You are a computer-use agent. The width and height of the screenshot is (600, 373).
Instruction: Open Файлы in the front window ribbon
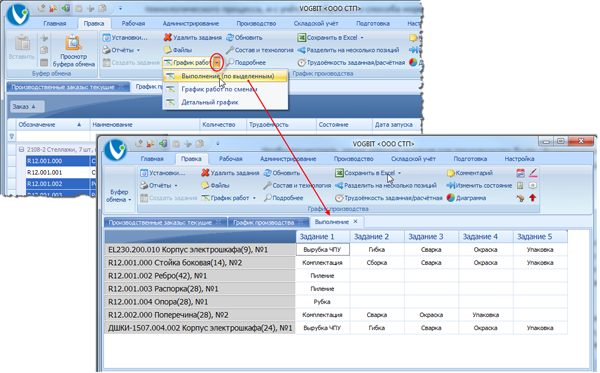(215, 186)
